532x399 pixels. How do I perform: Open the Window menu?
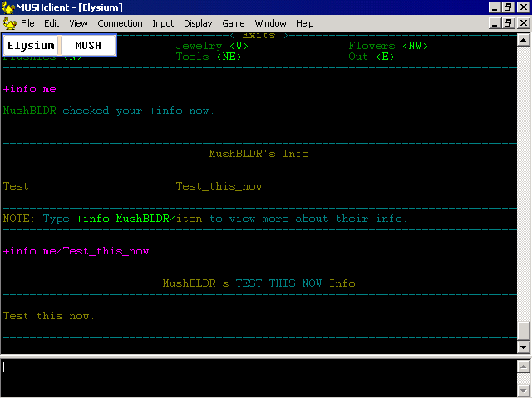click(x=270, y=23)
